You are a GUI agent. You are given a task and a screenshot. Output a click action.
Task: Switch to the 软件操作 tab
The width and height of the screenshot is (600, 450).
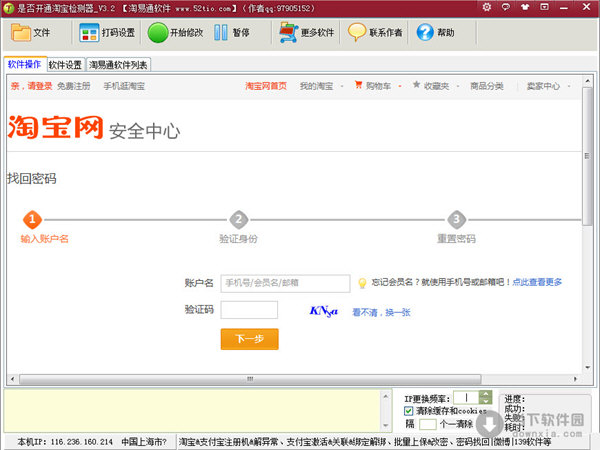[25, 64]
